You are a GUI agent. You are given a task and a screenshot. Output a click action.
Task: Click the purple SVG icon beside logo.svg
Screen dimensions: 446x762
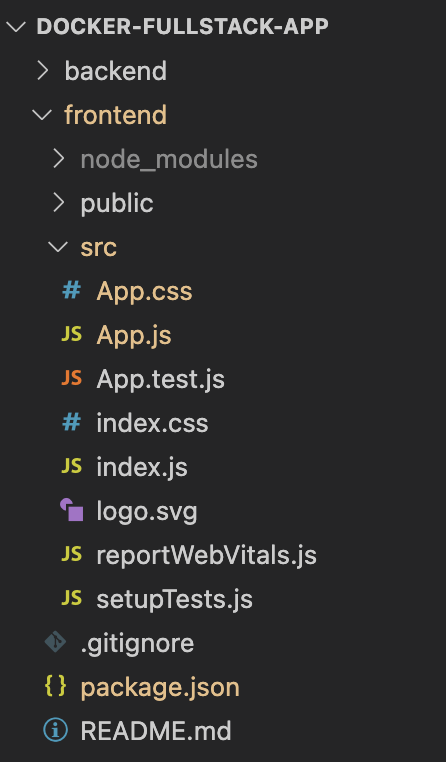pos(71,510)
